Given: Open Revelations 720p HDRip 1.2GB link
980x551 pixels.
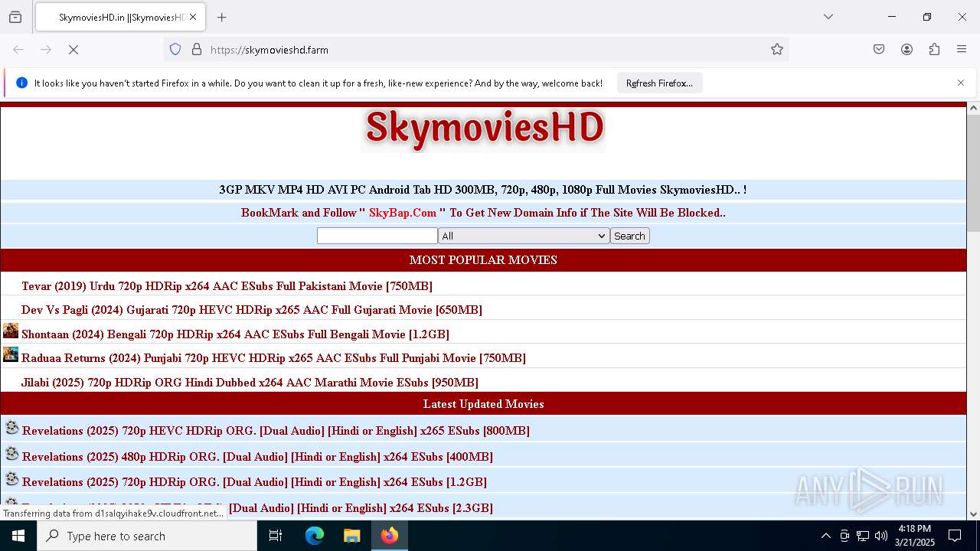Looking at the screenshot, I should coord(254,482).
